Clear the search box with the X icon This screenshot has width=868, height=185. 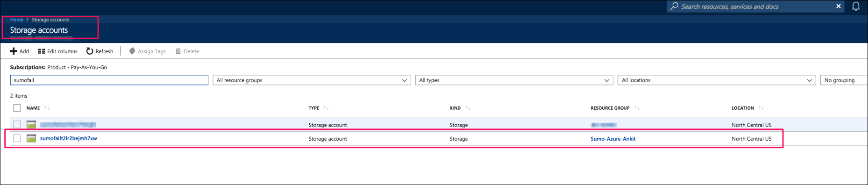point(839,7)
